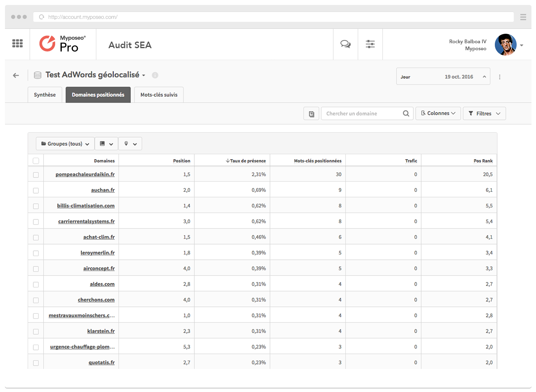Switch to the Synthèse tab
536x392 pixels.
[45, 95]
